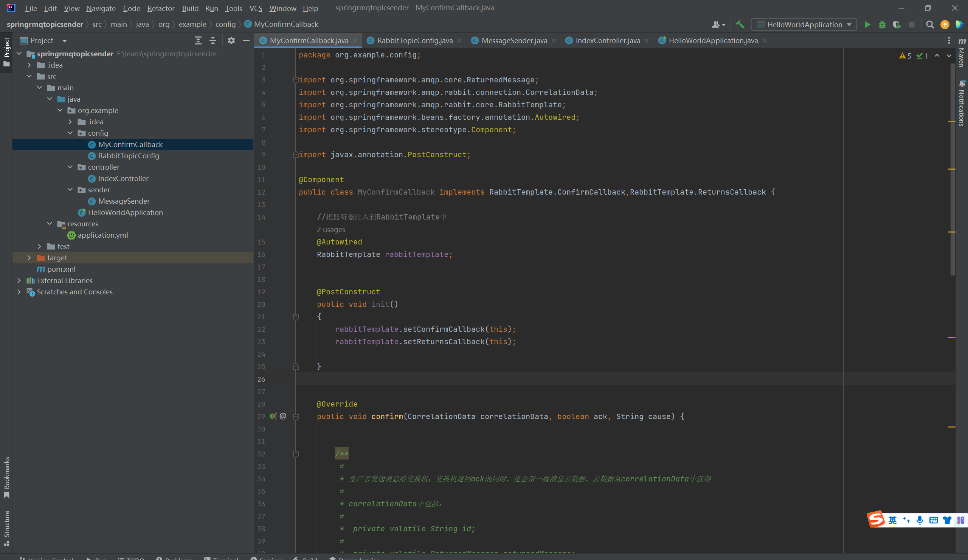Collapse the config package node
Screen dimensions: 968x560
pyautogui.click(x=70, y=133)
